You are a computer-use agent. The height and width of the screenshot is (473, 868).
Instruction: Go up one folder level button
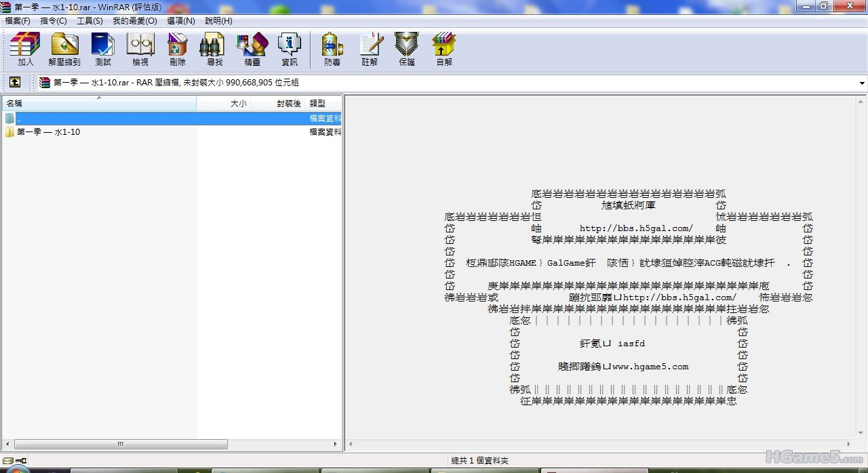14,83
